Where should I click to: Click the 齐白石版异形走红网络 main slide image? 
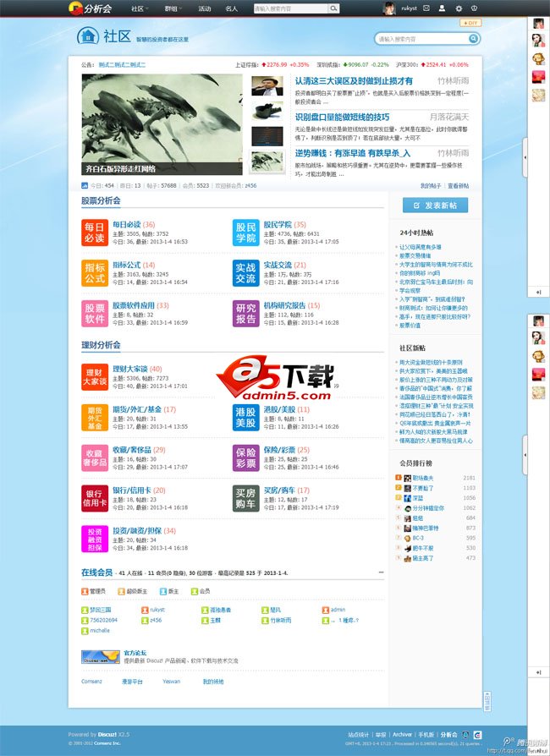[x=162, y=124]
